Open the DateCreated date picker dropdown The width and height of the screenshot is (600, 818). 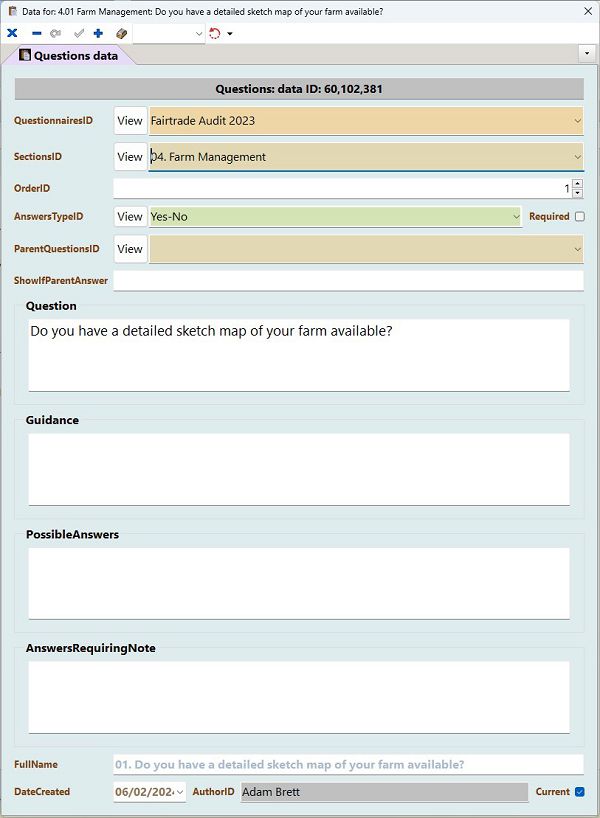point(179,792)
